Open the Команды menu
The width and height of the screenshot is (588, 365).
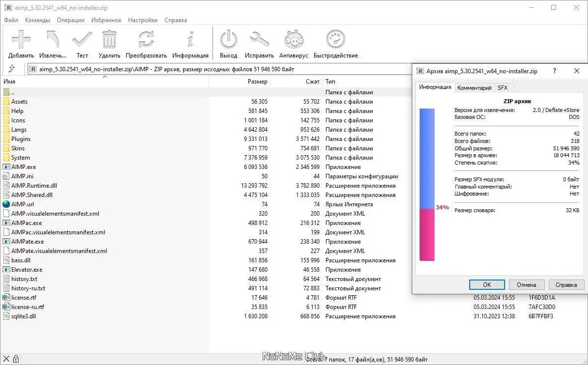37,20
